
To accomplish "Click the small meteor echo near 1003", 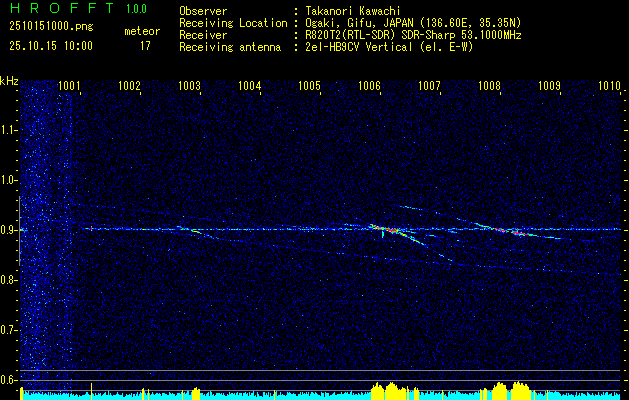I will tap(195, 231).
